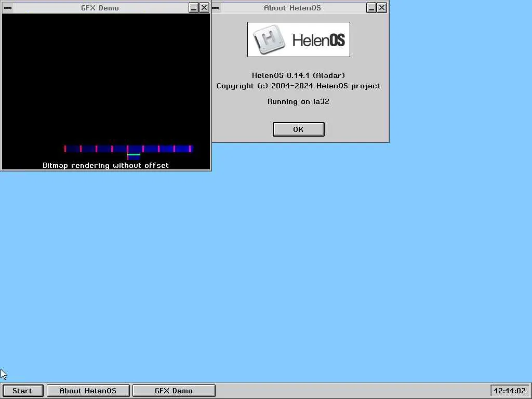The image size is (532, 399).
Task: Click OK in About HelenOS dialog
Action: tap(299, 129)
